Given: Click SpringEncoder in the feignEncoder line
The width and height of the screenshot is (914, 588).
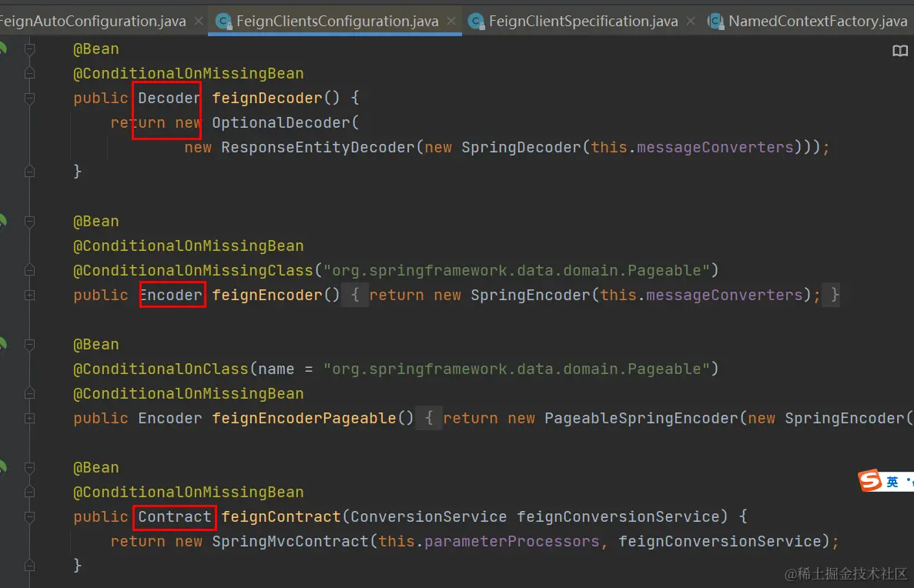Looking at the screenshot, I should click(531, 295).
